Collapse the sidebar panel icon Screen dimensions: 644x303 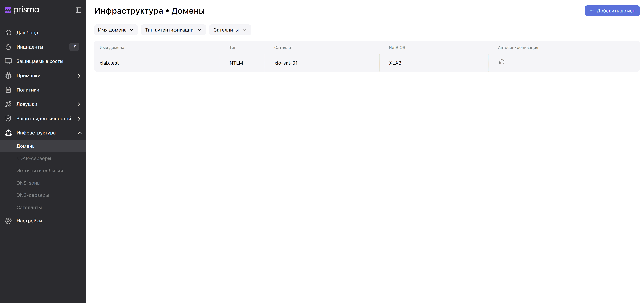(x=79, y=10)
